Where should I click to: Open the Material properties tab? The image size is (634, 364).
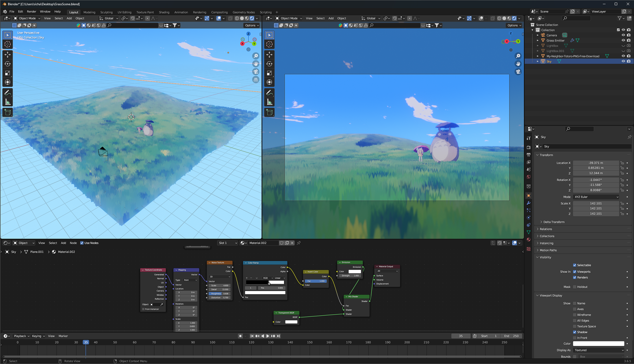coord(528,240)
